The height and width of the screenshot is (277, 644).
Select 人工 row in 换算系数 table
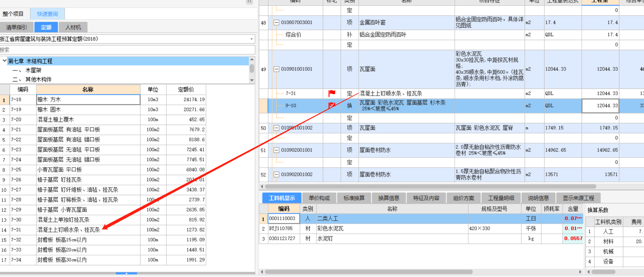[x=615, y=231]
